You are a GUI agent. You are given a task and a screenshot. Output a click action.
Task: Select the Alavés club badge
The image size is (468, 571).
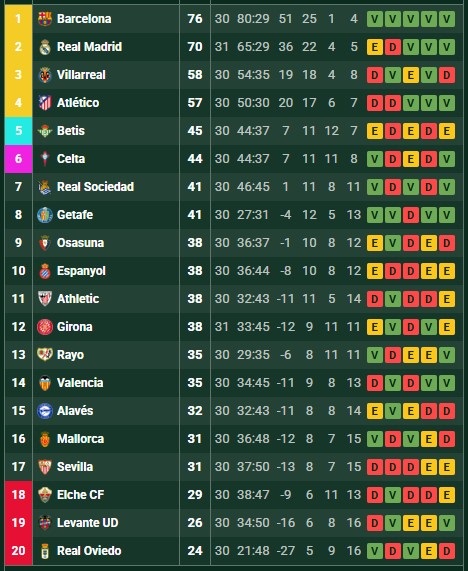45,411
